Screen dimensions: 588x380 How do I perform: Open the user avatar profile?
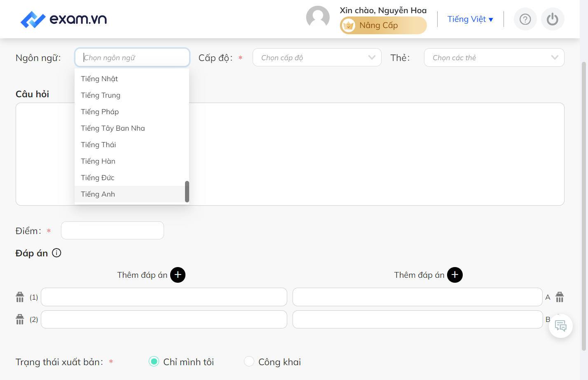point(318,18)
